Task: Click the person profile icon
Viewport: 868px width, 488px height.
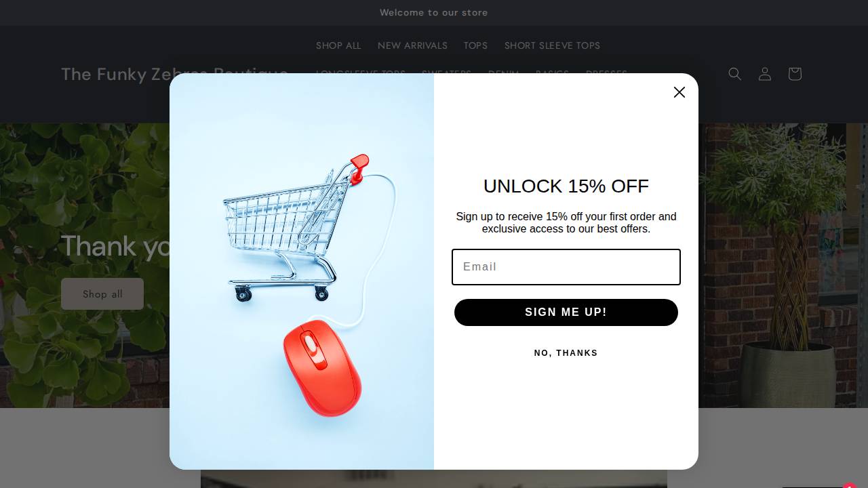Action: [x=764, y=74]
